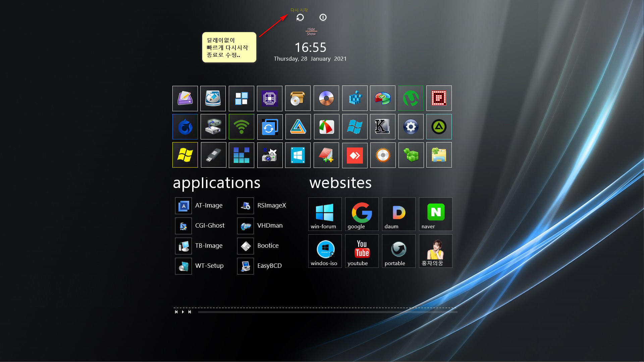
Task: Launch the Notepad++ red notepad icon
Action: coord(326,155)
